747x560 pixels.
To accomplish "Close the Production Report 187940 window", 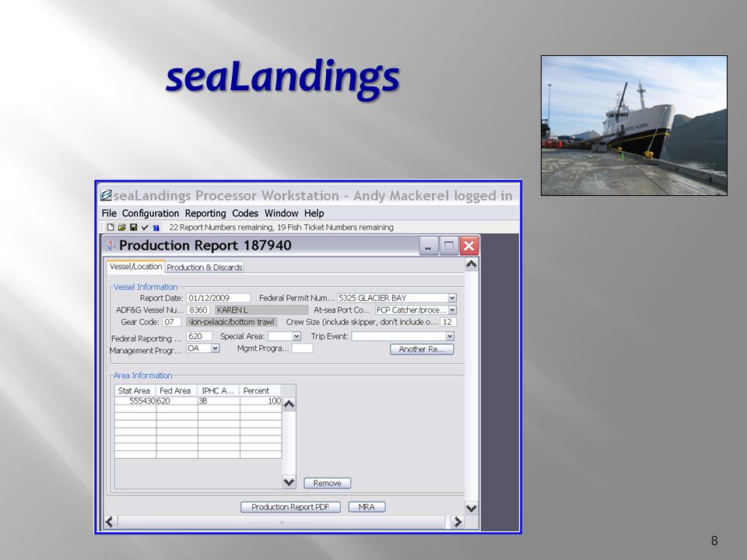I will coord(468,247).
